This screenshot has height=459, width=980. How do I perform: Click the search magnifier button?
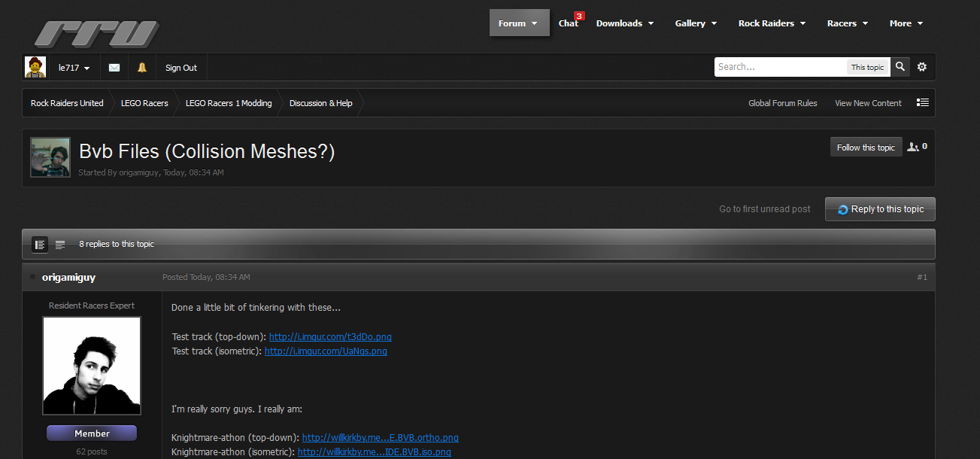[900, 67]
